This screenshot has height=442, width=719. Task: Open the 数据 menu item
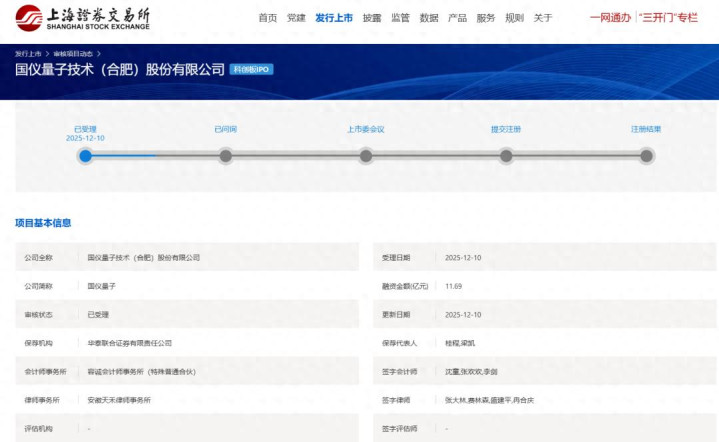click(429, 18)
